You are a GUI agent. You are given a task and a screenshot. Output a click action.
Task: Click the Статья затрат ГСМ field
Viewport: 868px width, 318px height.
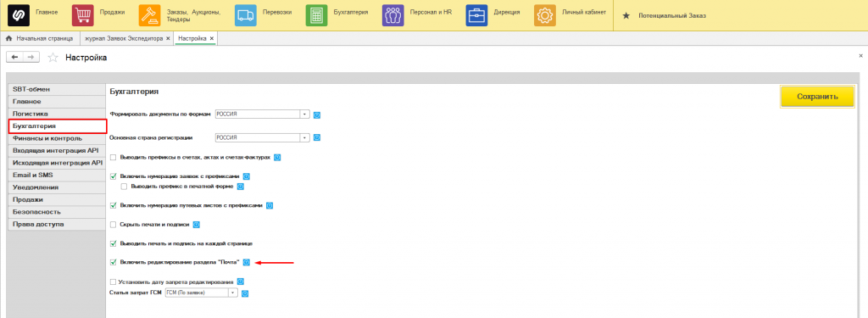coord(197,293)
